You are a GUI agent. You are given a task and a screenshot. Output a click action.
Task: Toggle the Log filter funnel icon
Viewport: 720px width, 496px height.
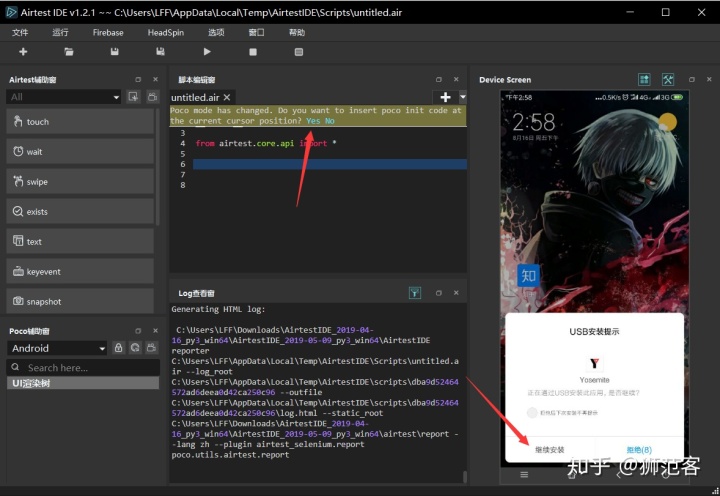(x=415, y=293)
